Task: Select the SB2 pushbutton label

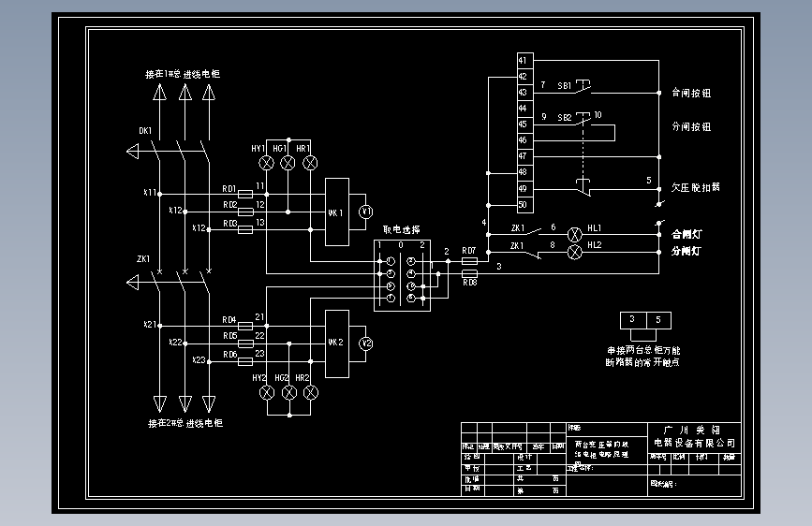Action: click(565, 118)
